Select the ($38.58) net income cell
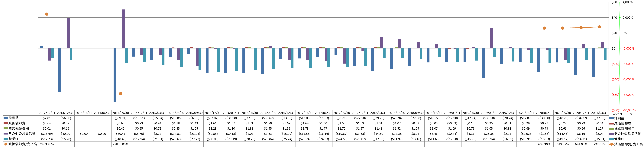The image size is (644, 147). (489, 118)
